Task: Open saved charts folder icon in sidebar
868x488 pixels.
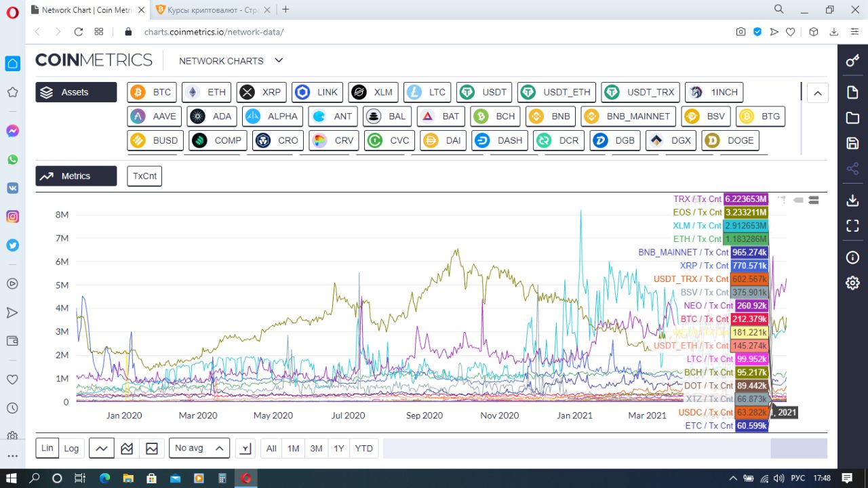Action: pos(852,118)
